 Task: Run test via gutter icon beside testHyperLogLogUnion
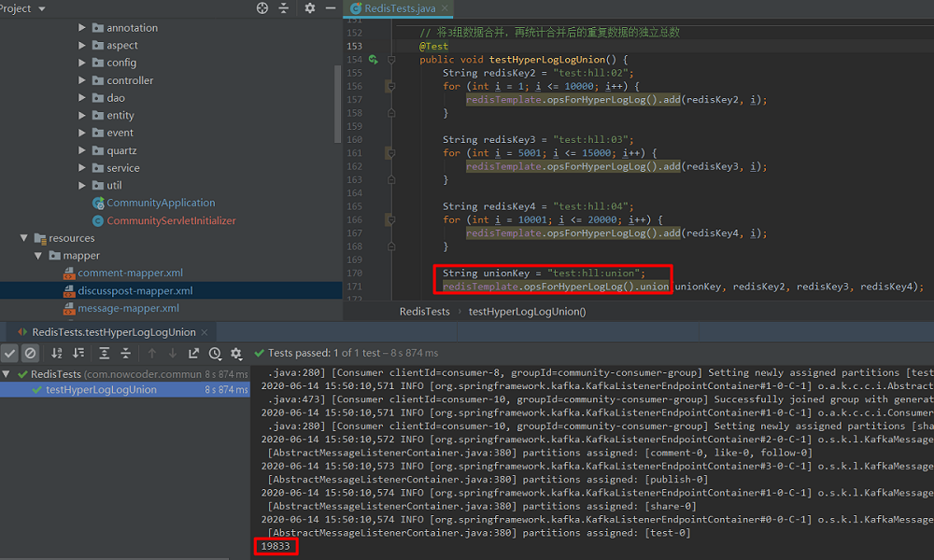pos(373,60)
